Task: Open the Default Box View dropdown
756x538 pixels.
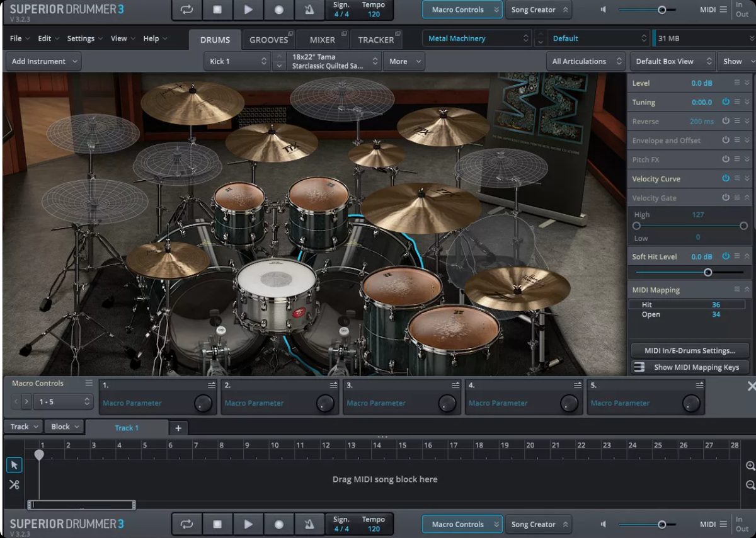Action: coord(672,61)
